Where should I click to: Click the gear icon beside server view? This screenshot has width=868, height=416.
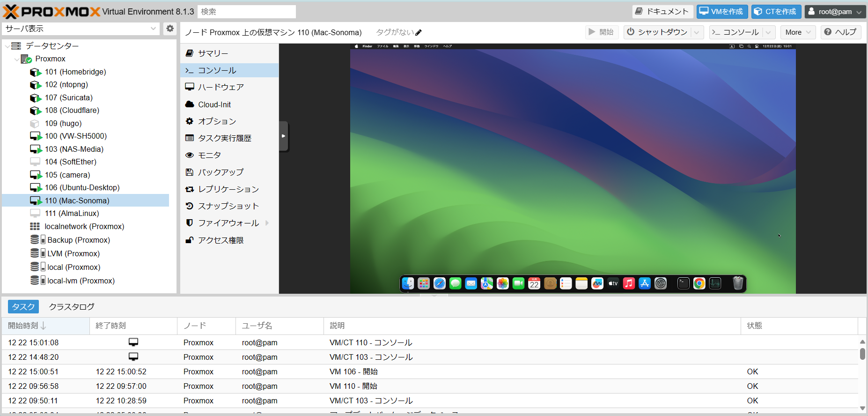click(x=170, y=29)
